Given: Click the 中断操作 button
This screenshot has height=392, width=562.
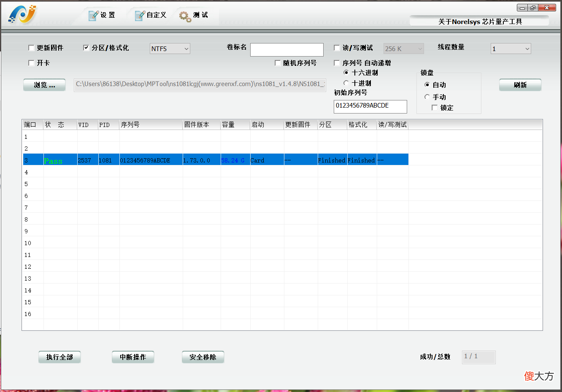Looking at the screenshot, I should click(133, 357).
